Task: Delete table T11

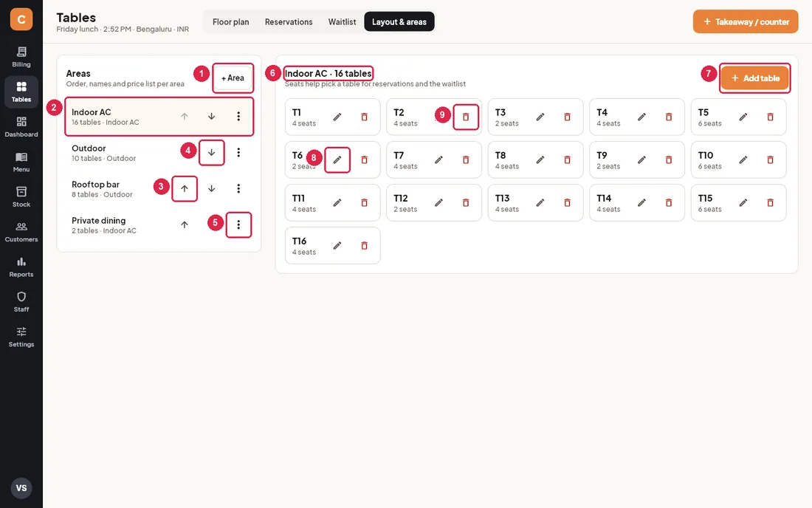Action: click(364, 203)
